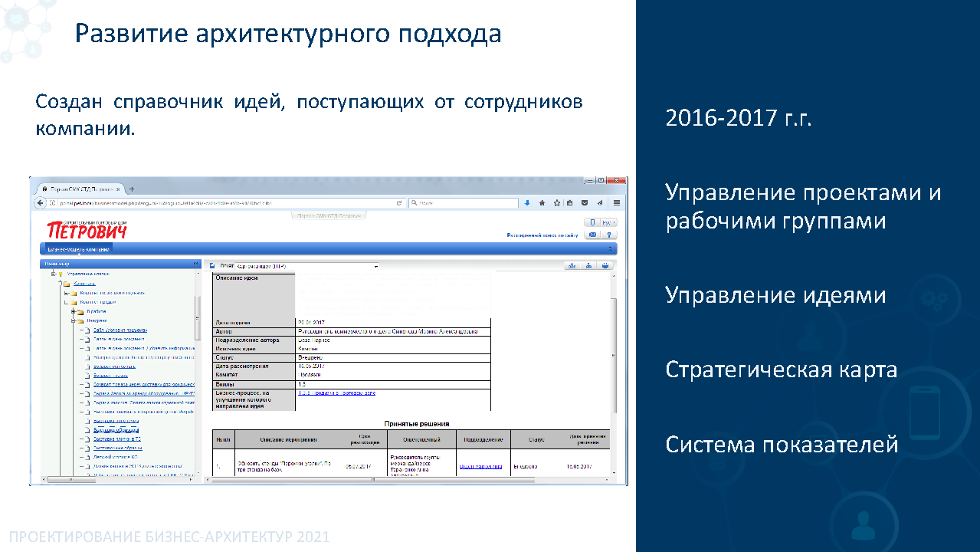Click the icon button left of Рус
This screenshot has height=552, width=980.
coord(592,222)
